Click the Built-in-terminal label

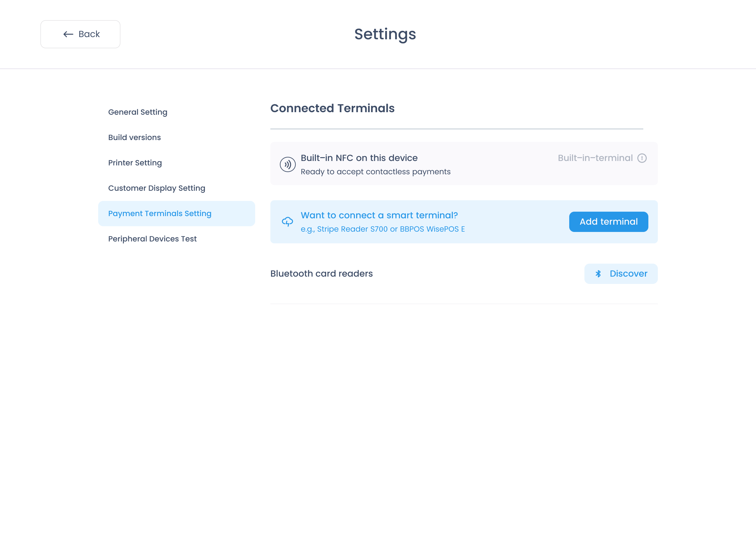click(595, 158)
